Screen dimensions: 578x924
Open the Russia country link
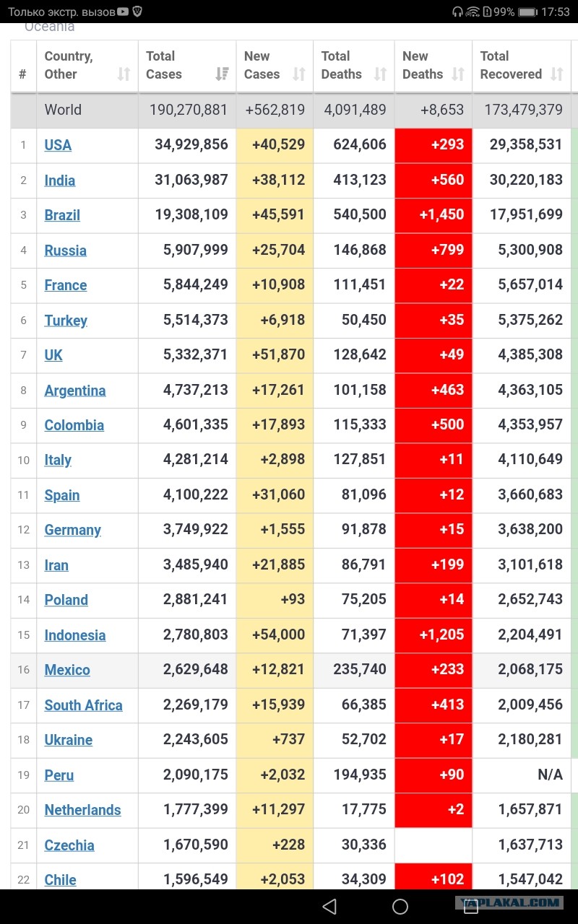65,250
